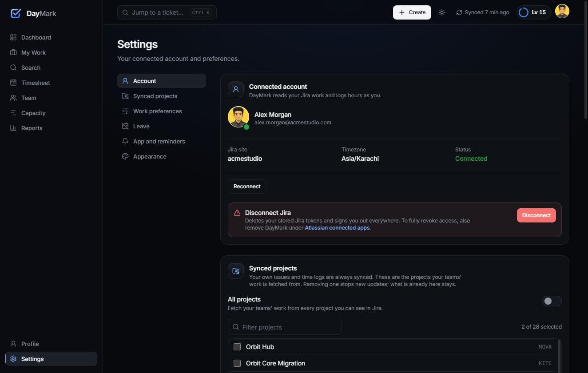Screen dimensions: 588x373
Task: Open the Lv 15 level badge
Action: 534,12
